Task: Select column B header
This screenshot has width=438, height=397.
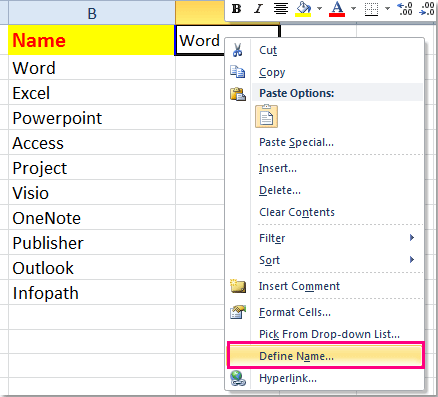Action: point(92,14)
